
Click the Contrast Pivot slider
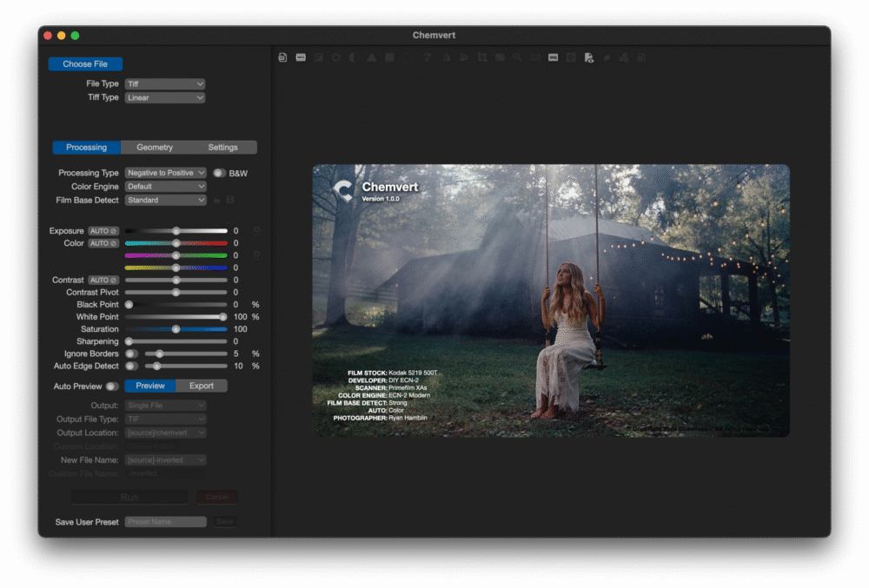pyautogui.click(x=176, y=293)
